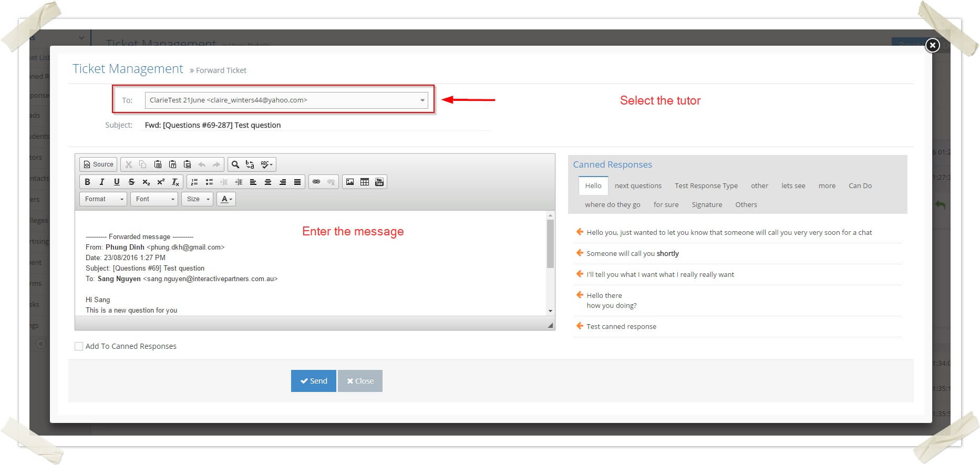Click the Cut scissors icon
The height and width of the screenshot is (465, 980).
click(128, 164)
